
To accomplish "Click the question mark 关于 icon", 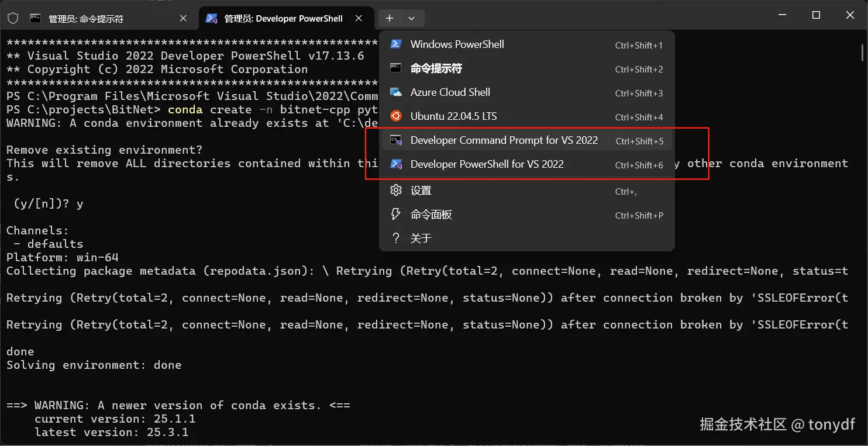I will (x=396, y=238).
